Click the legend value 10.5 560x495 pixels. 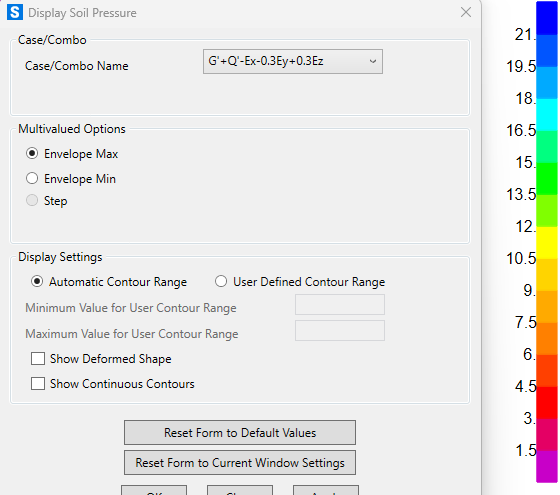[x=521, y=259]
